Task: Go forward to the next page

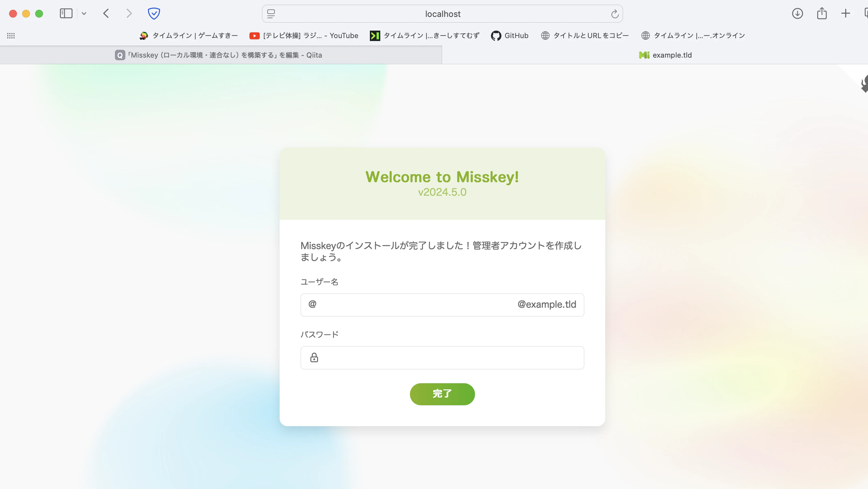Action: [129, 13]
